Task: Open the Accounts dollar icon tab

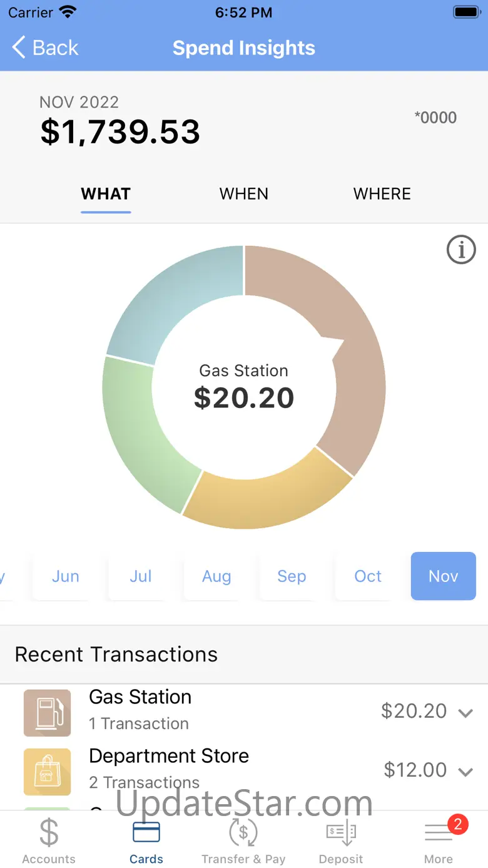Action: click(x=49, y=834)
